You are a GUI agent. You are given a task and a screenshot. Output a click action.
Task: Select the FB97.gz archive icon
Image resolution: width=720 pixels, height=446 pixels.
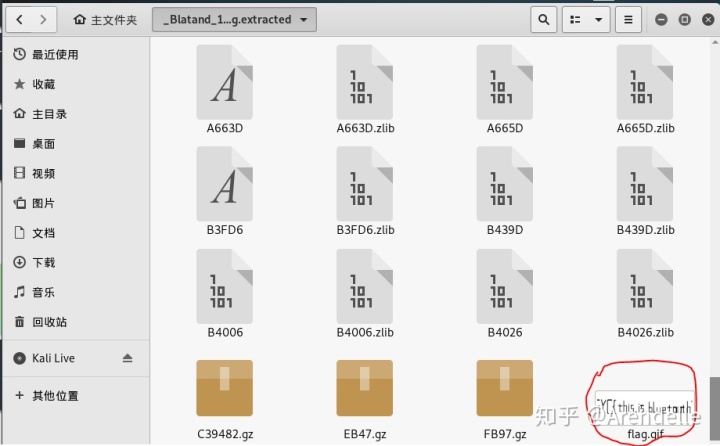[505, 388]
